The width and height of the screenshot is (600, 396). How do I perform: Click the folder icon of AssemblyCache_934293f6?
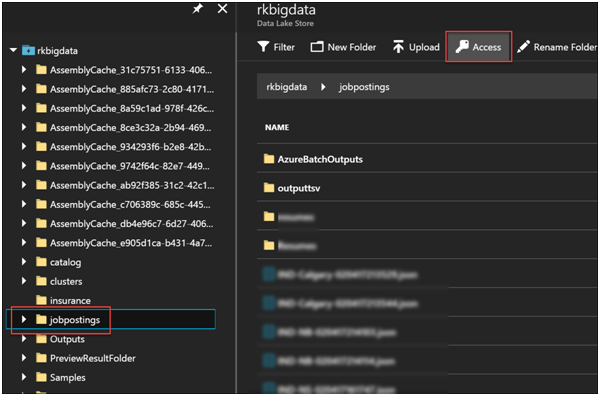click(x=41, y=147)
